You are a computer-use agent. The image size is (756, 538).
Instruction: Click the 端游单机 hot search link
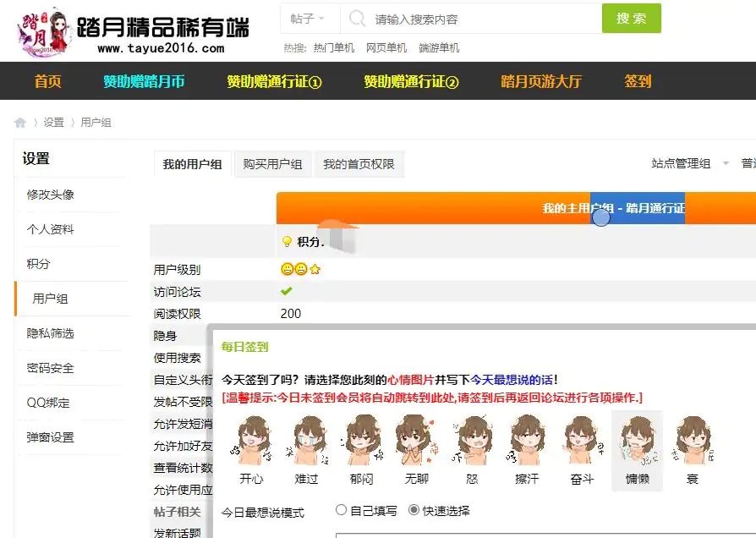tap(439, 47)
